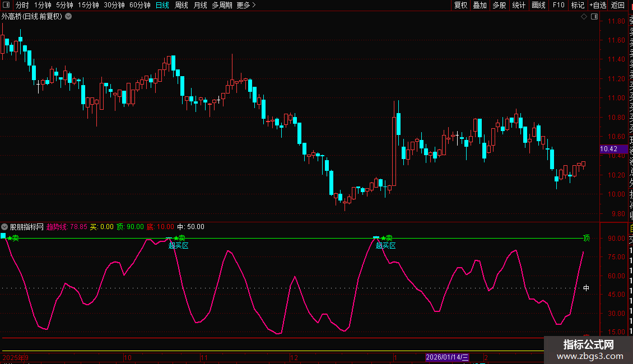Open the F10 company info
This screenshot has width=633, height=364.
(558, 5)
